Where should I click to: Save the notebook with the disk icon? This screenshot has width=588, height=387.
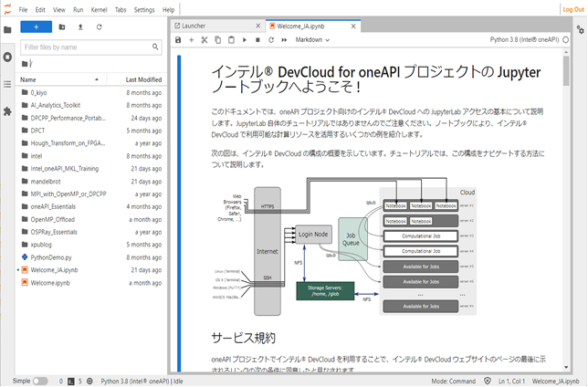[x=178, y=40]
